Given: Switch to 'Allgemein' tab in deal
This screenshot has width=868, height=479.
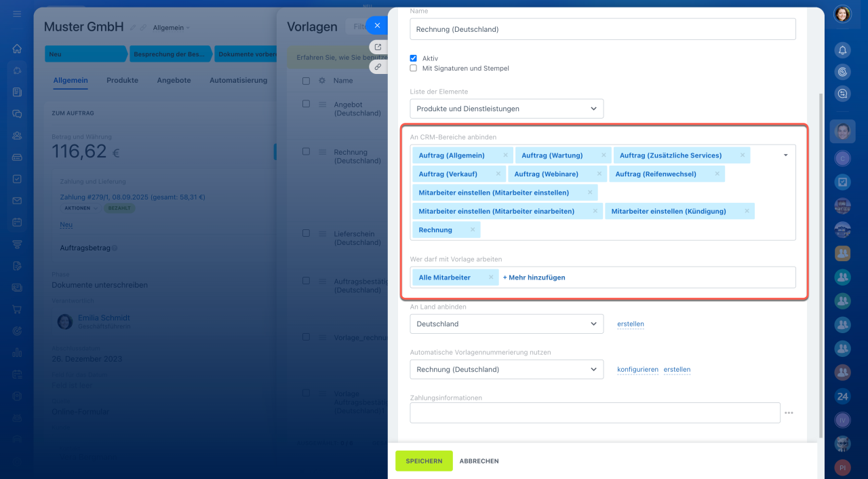Looking at the screenshot, I should [x=71, y=80].
